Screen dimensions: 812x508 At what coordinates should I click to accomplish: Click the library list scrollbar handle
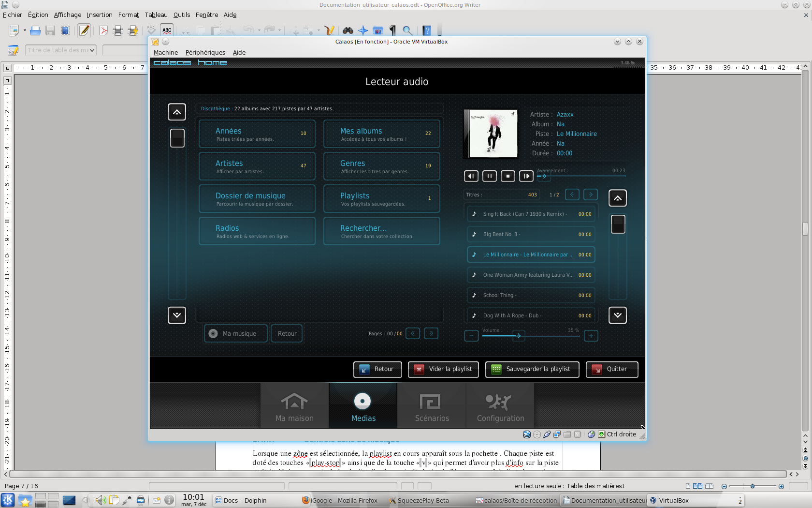pyautogui.click(x=177, y=138)
